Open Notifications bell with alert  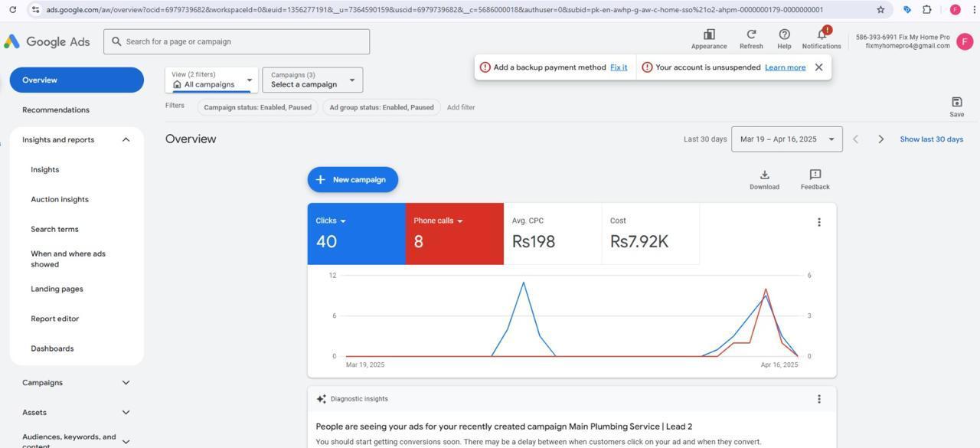[822, 35]
